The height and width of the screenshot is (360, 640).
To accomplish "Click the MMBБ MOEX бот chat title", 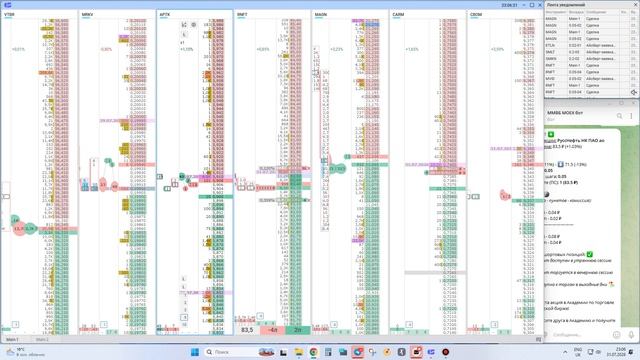I will (x=564, y=113).
